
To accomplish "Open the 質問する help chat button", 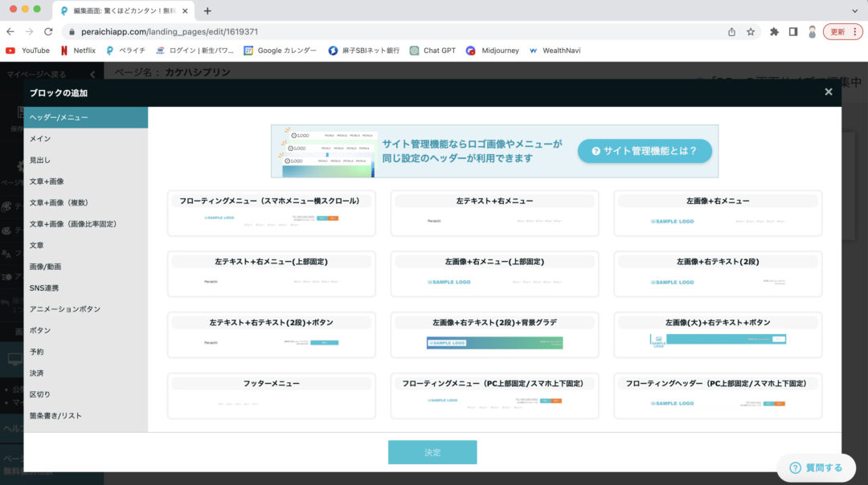I will coord(817,468).
